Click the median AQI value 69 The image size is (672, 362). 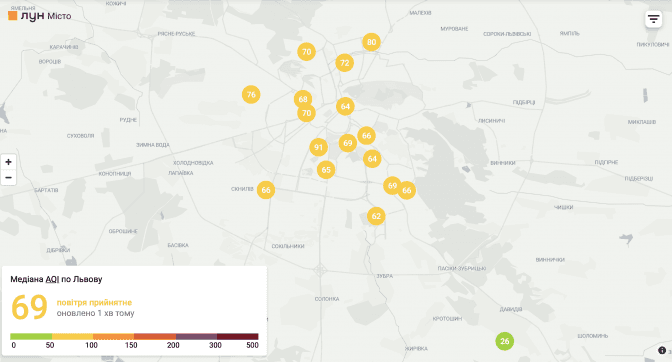click(29, 307)
